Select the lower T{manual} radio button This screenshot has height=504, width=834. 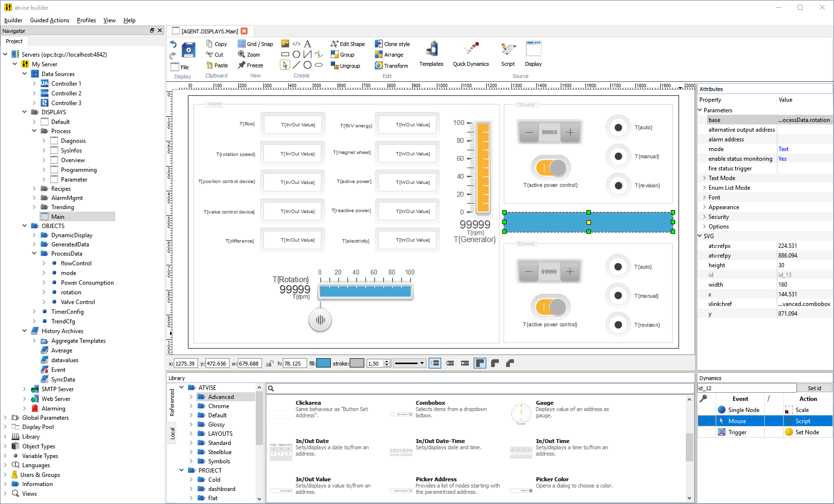pyautogui.click(x=618, y=296)
